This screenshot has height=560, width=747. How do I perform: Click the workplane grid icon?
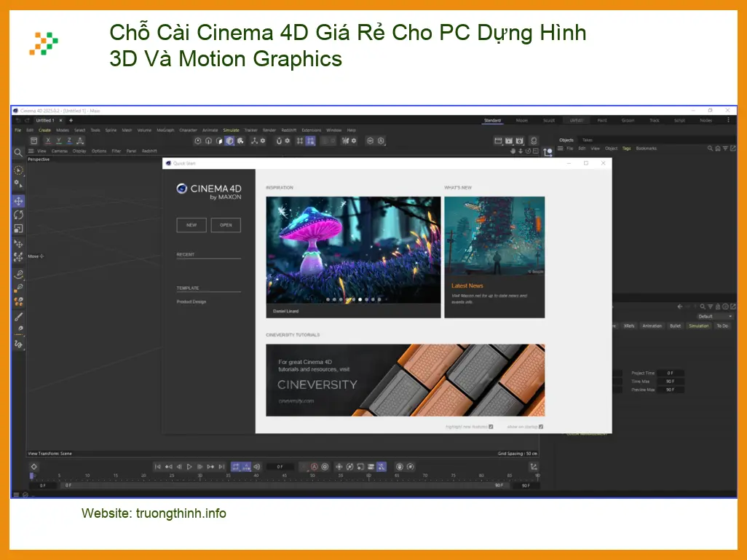point(300,141)
